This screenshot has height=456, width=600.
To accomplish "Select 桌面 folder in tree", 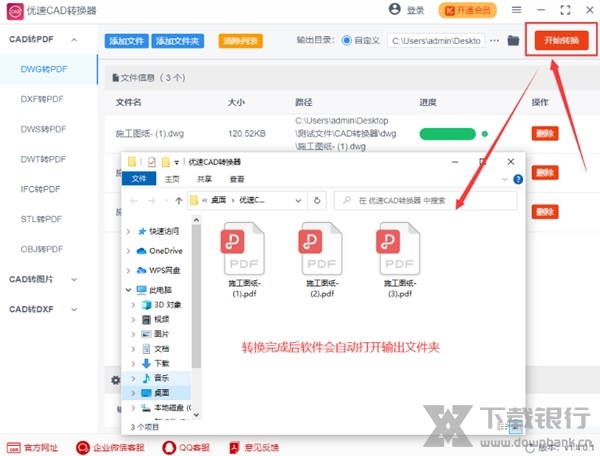I will point(155,392).
